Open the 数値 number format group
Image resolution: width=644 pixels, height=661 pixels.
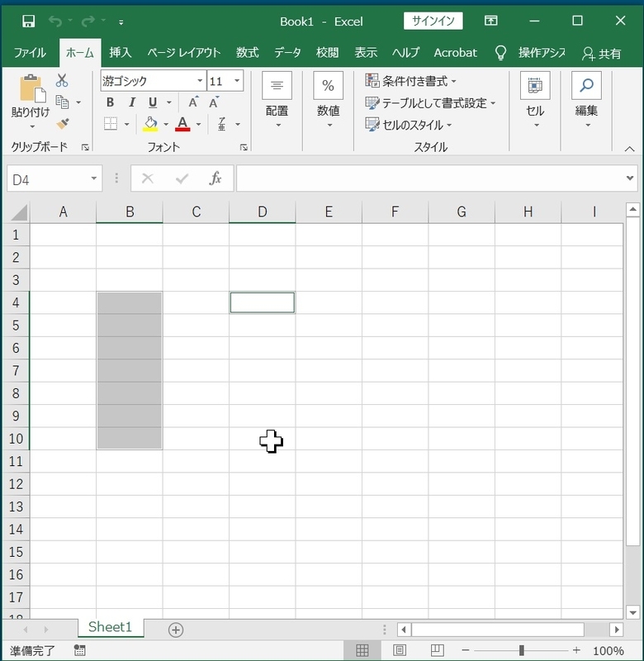(328, 100)
